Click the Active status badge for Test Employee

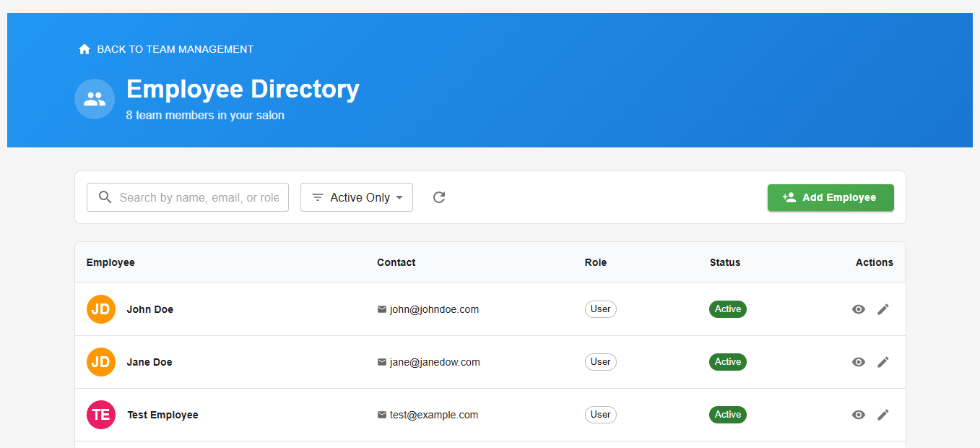tap(728, 415)
